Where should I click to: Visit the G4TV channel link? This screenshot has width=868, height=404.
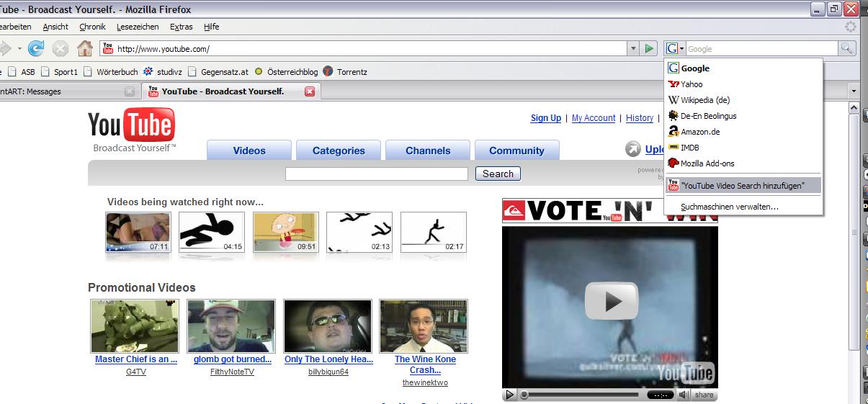click(x=136, y=372)
